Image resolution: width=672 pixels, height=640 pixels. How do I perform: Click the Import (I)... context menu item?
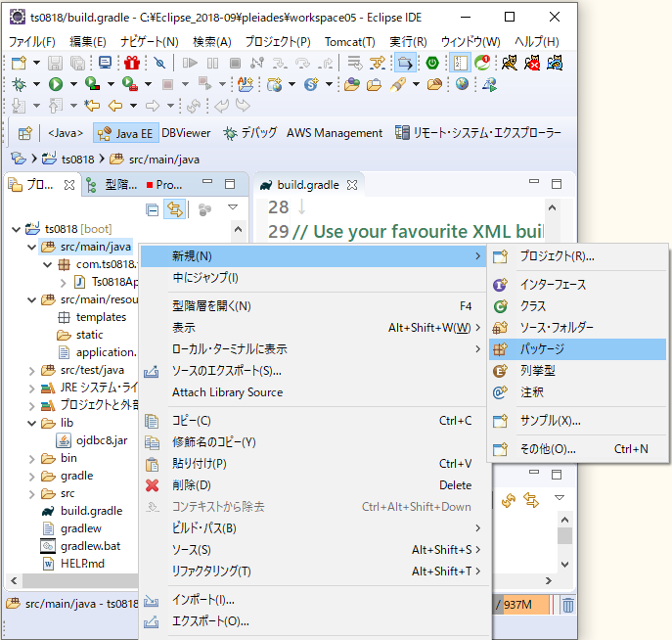coord(313,600)
